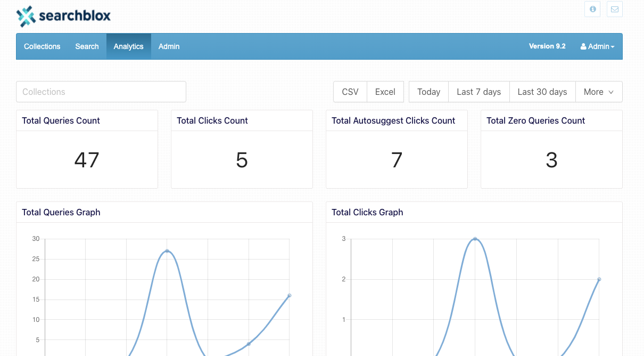644x356 pixels.
Task: Filter analytics by Last 30 days
Action: click(x=542, y=92)
